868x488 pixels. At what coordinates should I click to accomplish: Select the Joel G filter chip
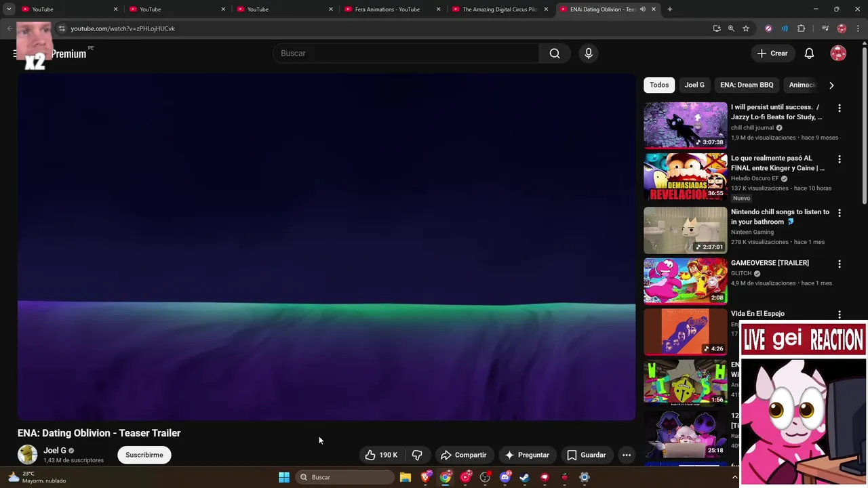point(694,85)
